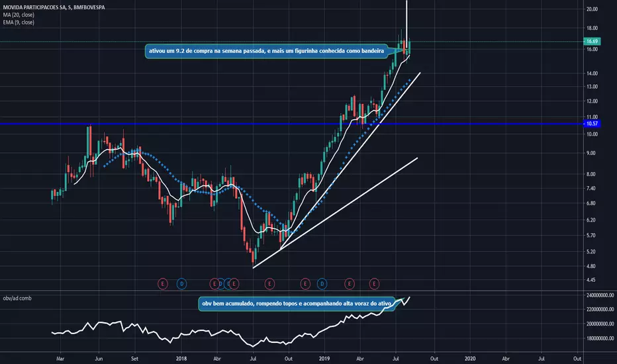This screenshot has height=364, width=617.
Task: Click the 16.69 current price label
Action: click(x=592, y=41)
